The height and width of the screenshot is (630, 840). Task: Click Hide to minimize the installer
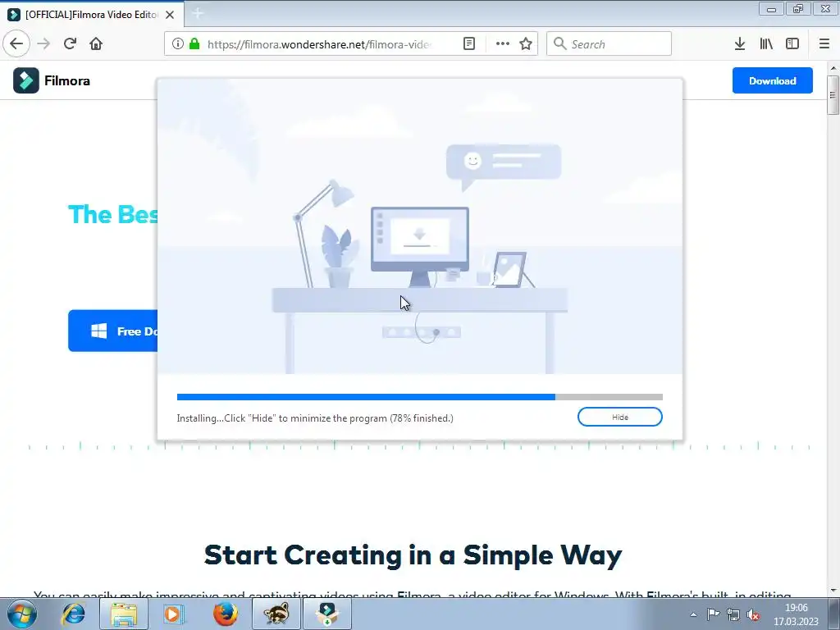tap(620, 417)
